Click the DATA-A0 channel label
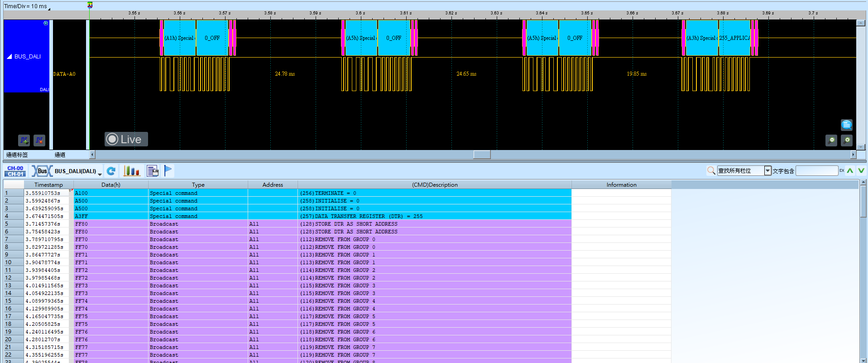Screen dimensions: 868x363 [x=64, y=74]
